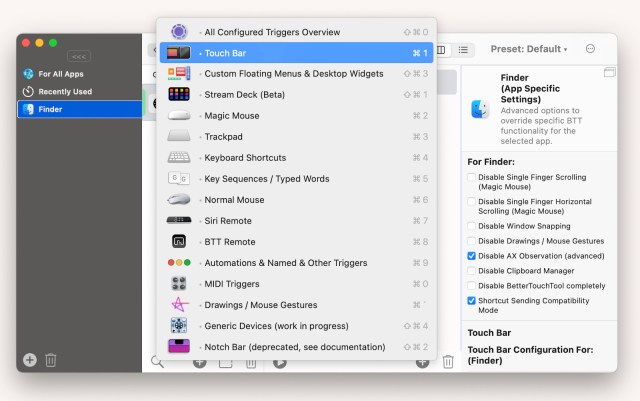Click the Siri Remote icon
This screenshot has height=401, width=640.
[179, 220]
